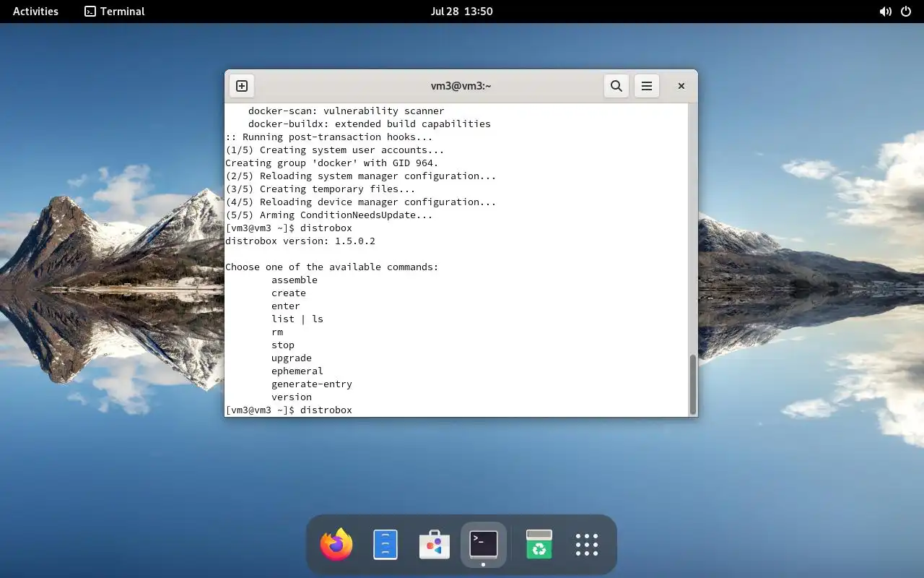This screenshot has width=924, height=578.
Task: Show the applications grid
Action: click(x=587, y=545)
